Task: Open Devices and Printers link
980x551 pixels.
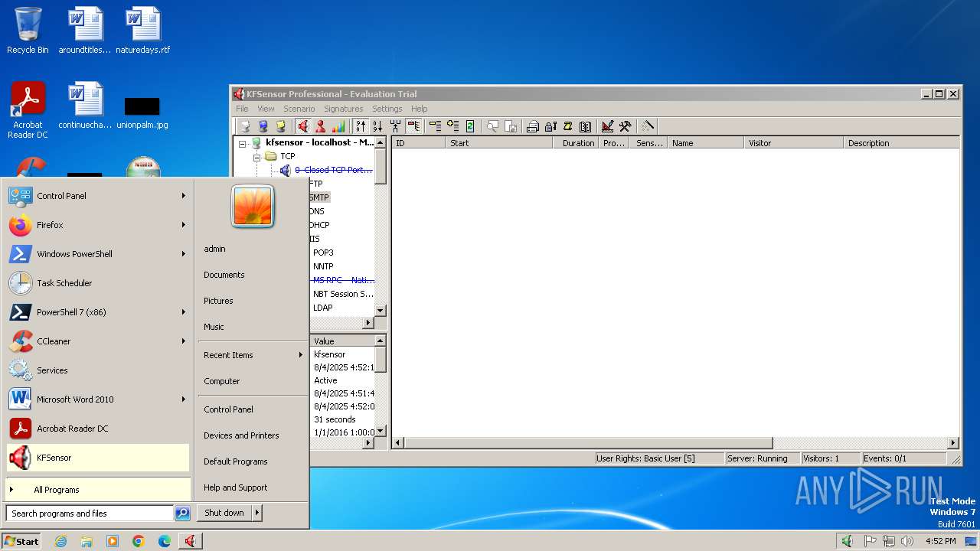Action: 241,435
